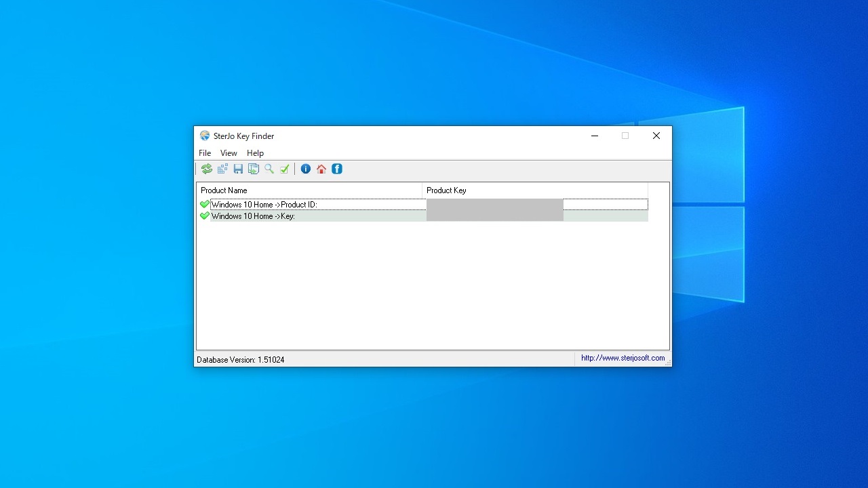Click the 'Database Version: 1.51024' status text

click(241, 360)
